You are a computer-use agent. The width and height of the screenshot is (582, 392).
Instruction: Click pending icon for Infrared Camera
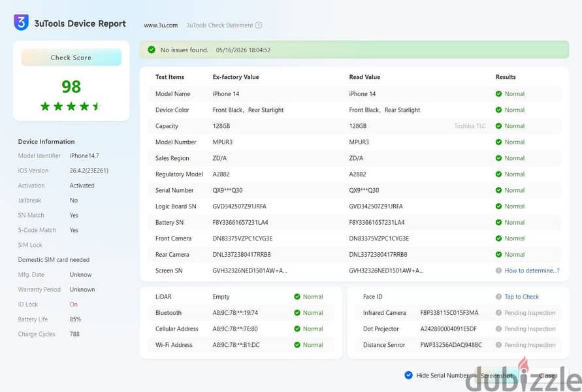pos(498,312)
